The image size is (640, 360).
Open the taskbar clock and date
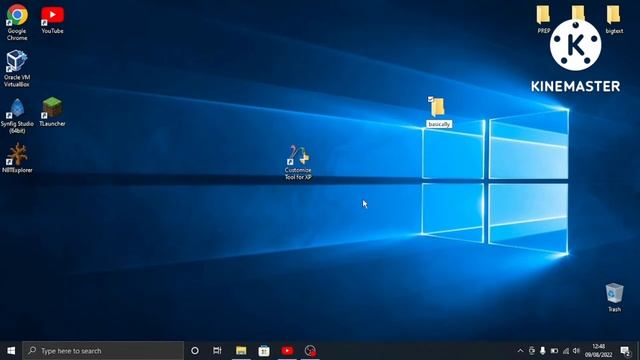598,351
